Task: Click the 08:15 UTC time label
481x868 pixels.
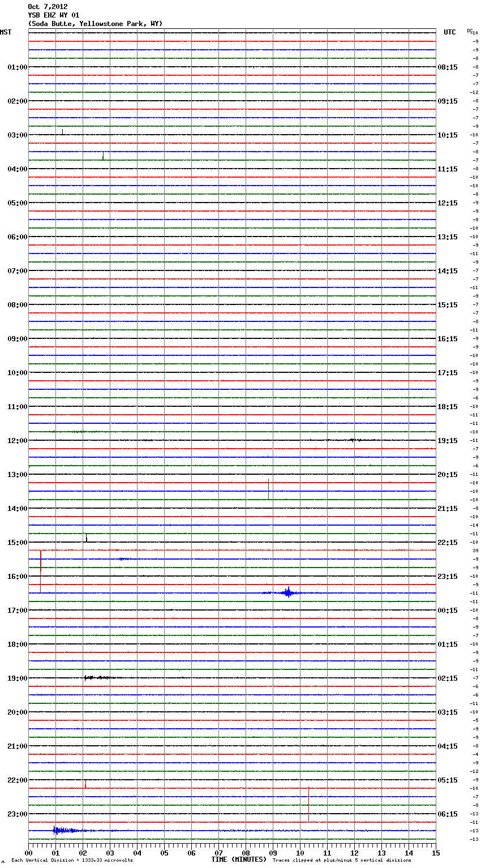Action: coord(448,67)
